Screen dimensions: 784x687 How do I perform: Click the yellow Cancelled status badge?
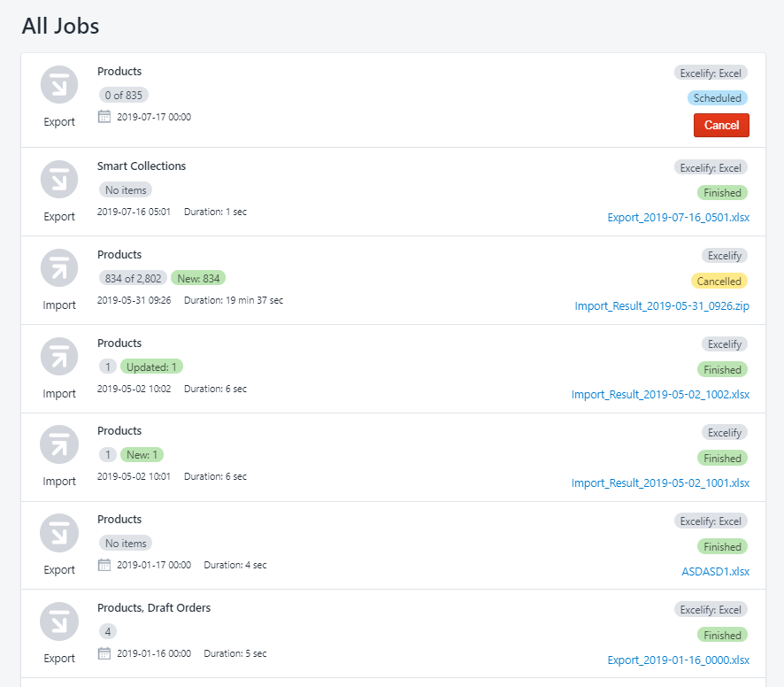pyautogui.click(x=719, y=282)
